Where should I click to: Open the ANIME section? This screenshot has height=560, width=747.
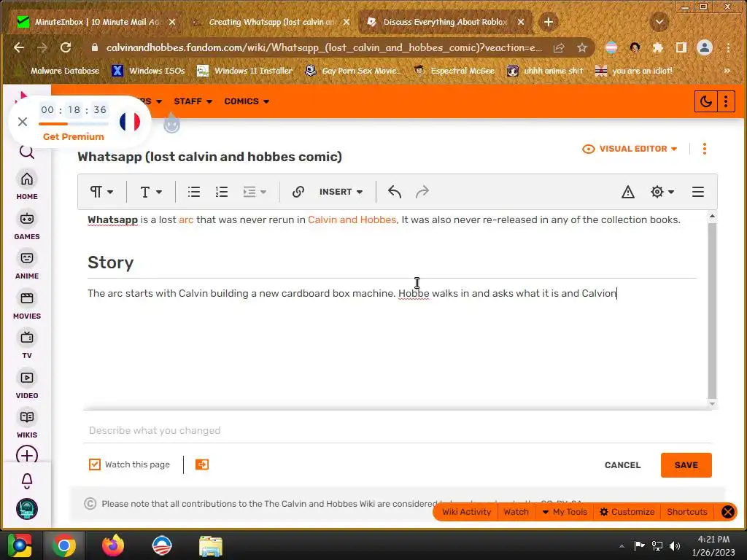click(27, 265)
